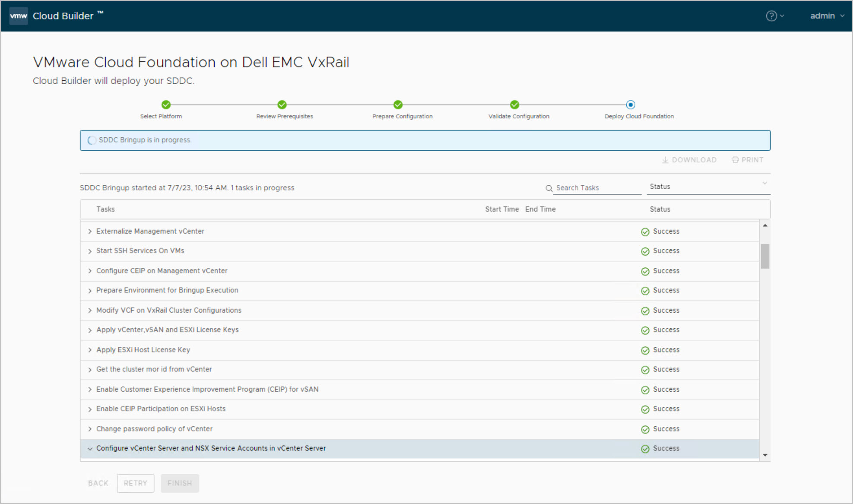
Task: Click the Download icon
Action: [x=665, y=160]
